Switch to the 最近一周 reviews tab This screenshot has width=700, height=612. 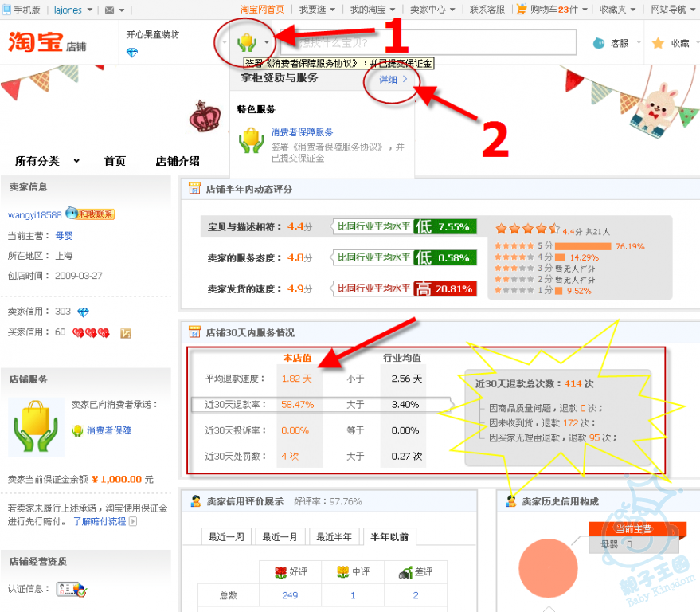[x=226, y=537]
